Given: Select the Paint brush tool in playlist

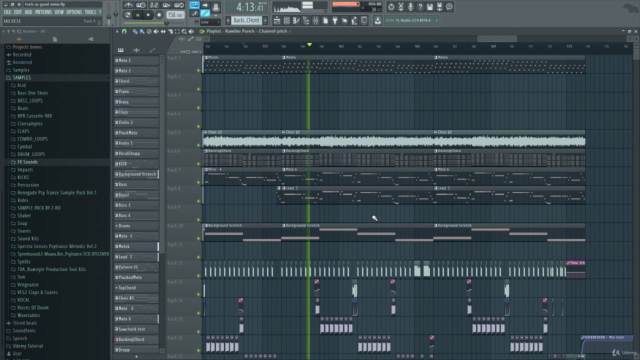Looking at the screenshot, I should tap(142, 31).
